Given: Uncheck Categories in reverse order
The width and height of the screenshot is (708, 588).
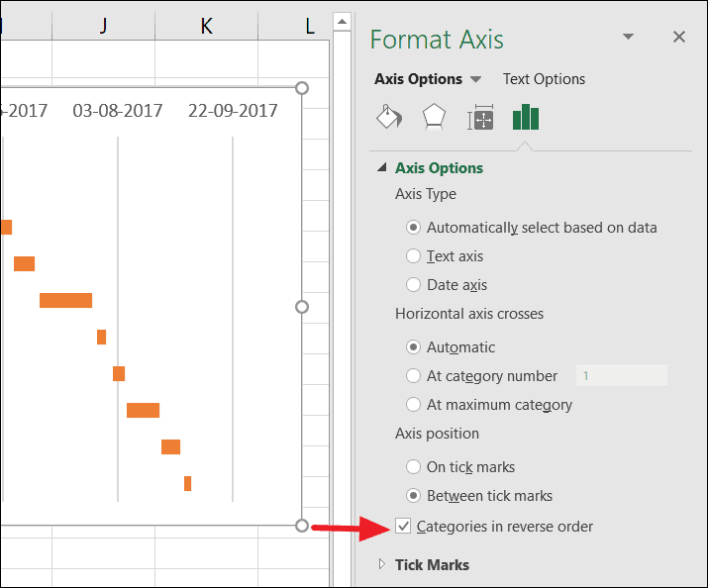Looking at the screenshot, I should click(403, 527).
